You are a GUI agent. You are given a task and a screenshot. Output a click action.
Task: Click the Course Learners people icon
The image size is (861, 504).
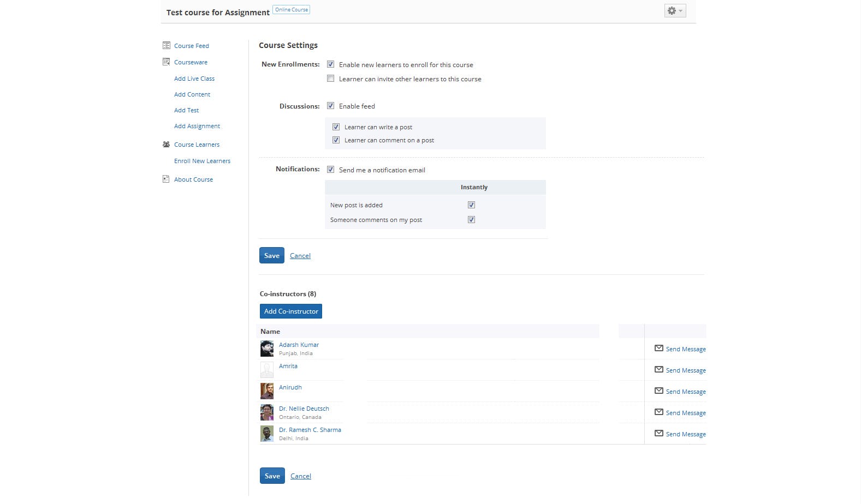[x=167, y=145]
